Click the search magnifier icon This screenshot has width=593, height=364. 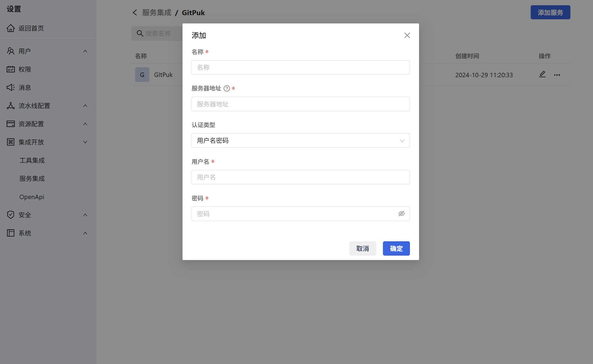[x=140, y=33]
